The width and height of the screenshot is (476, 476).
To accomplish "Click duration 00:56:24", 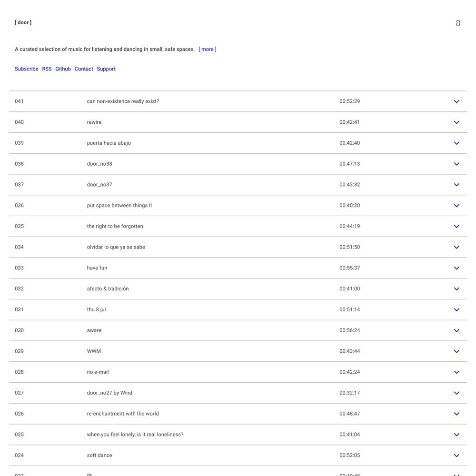I will [x=349, y=331].
